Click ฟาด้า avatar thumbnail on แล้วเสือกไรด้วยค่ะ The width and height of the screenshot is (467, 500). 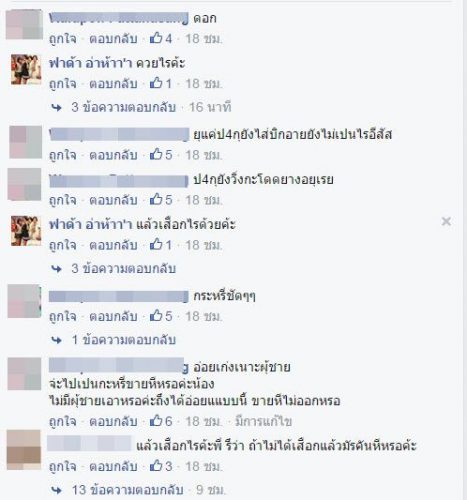[26, 231]
